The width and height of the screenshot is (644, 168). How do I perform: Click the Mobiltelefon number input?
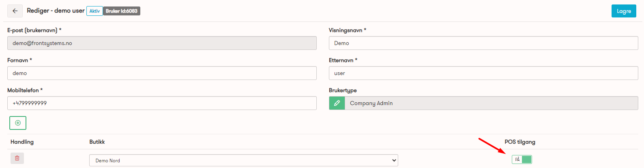coord(162,103)
